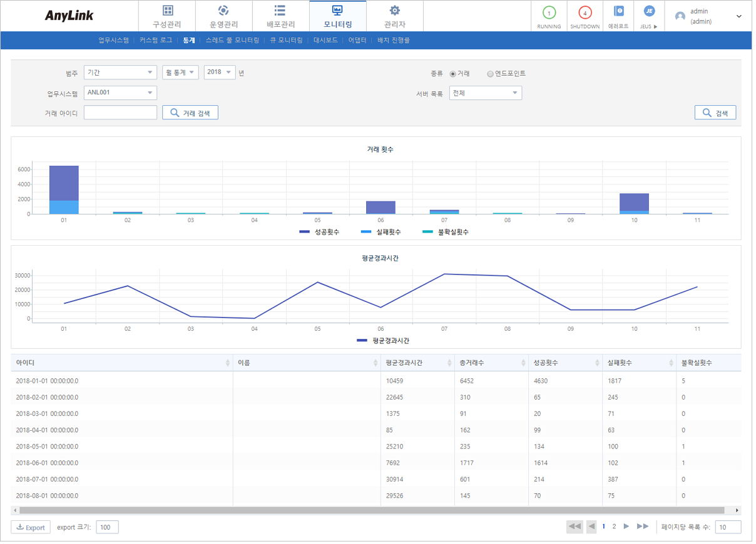Open the 범주 dropdown showing 기간
Image resolution: width=756 pixels, height=544 pixels.
click(x=120, y=72)
